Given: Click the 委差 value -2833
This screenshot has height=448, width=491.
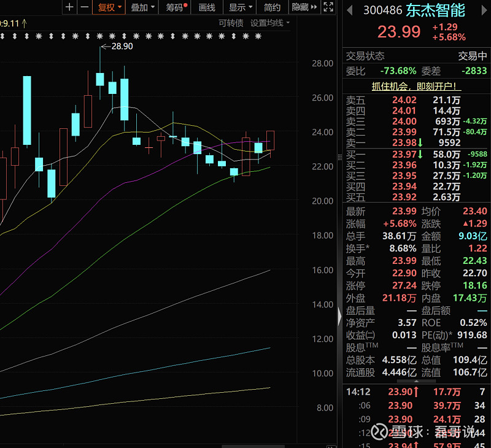Looking at the screenshot, I should click(474, 71).
